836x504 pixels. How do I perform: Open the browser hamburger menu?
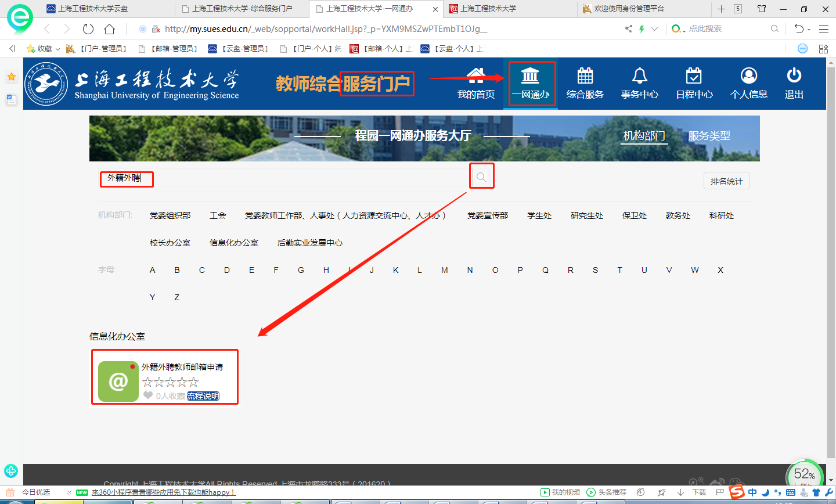pyautogui.click(x=824, y=29)
